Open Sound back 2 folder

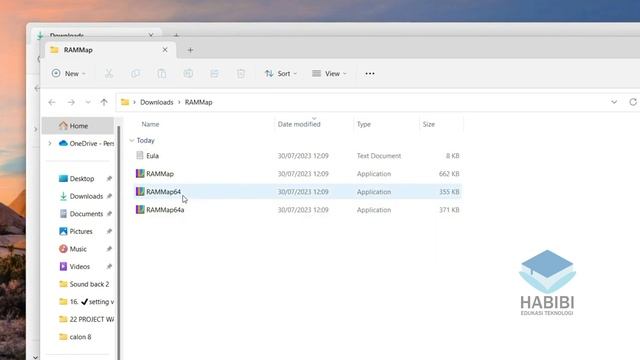coord(84,284)
